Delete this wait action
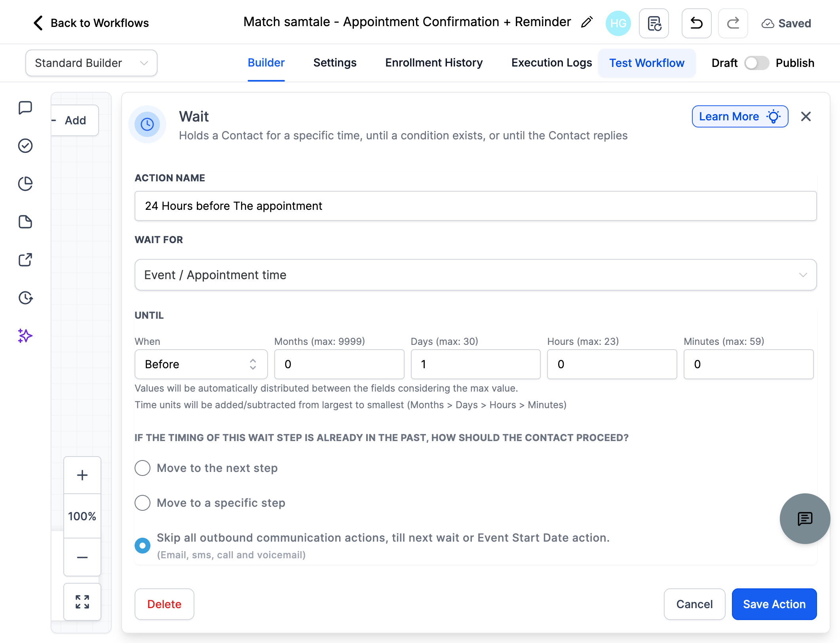The height and width of the screenshot is (643, 840). click(164, 604)
